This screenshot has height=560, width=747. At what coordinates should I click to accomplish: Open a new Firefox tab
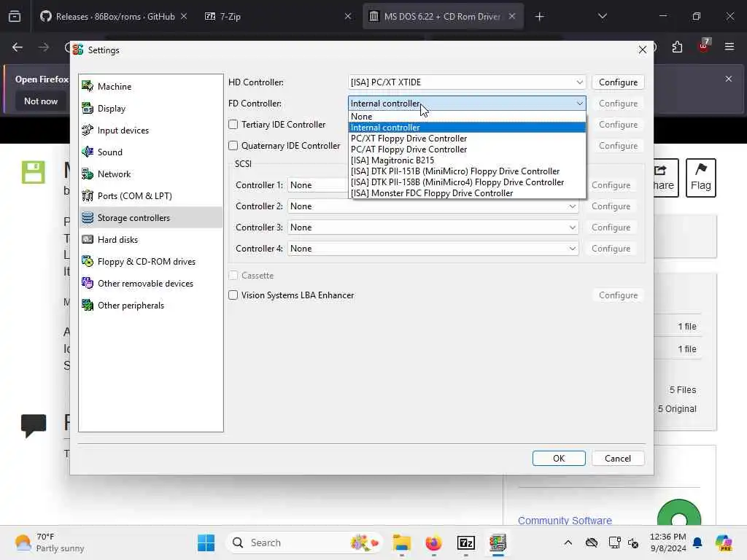539,16
